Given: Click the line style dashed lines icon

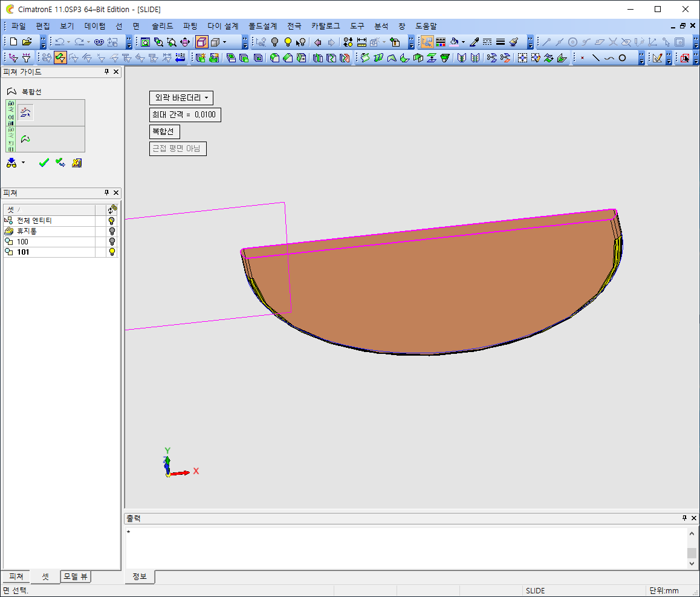Looking at the screenshot, I should [x=487, y=42].
